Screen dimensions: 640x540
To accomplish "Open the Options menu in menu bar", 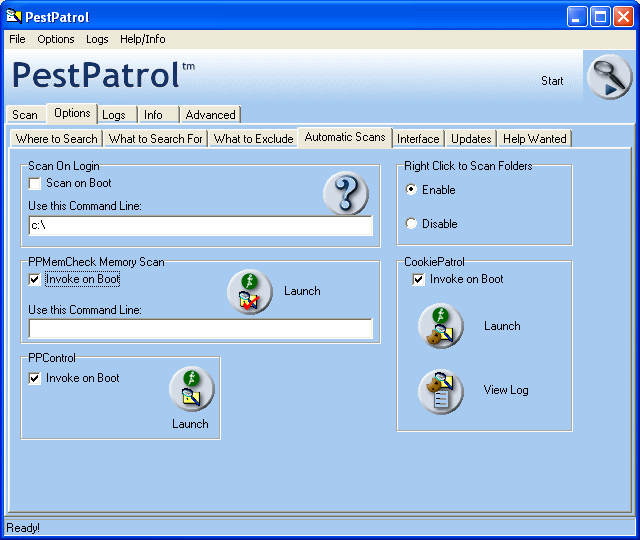I will (x=56, y=39).
